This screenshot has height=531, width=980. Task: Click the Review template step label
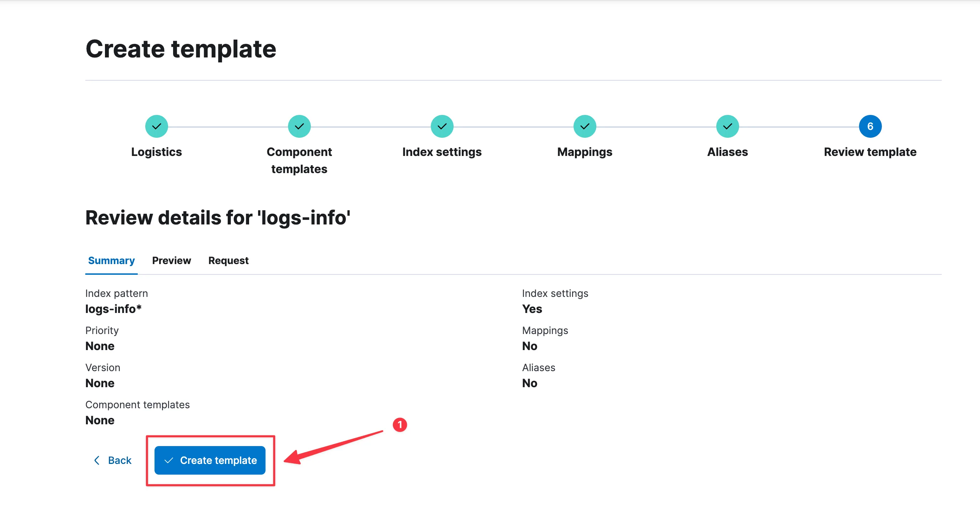click(x=870, y=152)
